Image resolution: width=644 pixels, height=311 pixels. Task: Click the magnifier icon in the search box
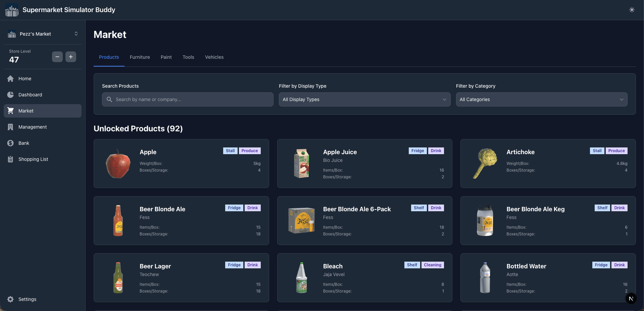click(x=109, y=99)
